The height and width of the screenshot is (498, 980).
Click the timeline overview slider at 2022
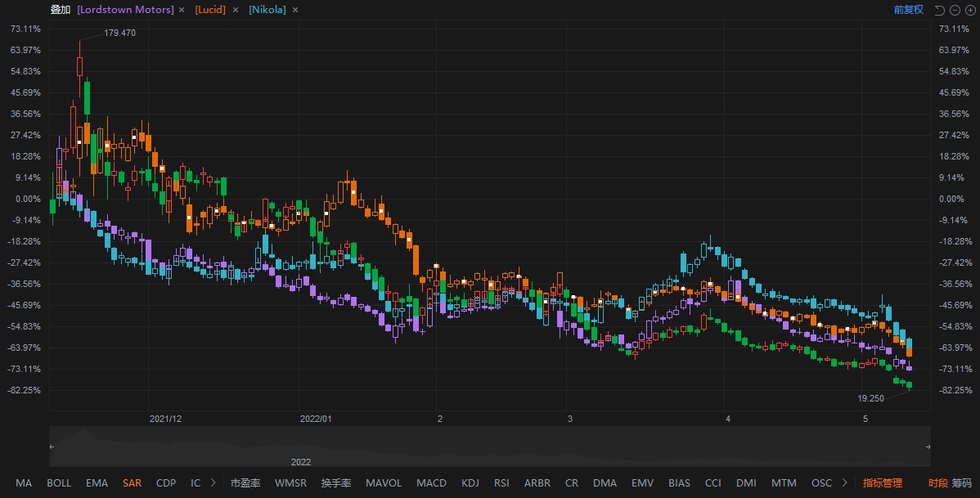[301, 461]
